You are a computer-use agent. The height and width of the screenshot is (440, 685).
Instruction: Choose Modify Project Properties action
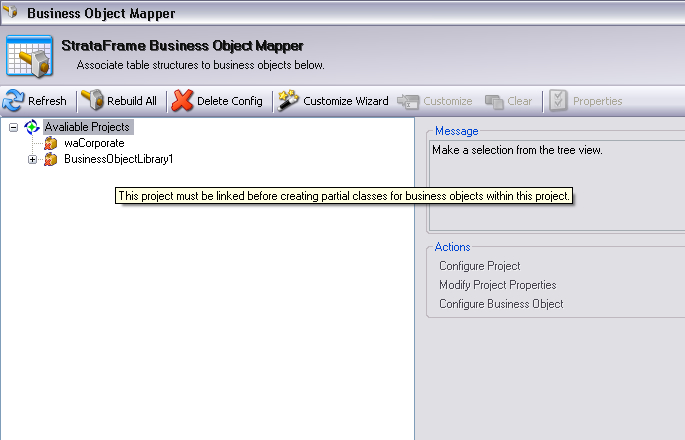pos(497,285)
